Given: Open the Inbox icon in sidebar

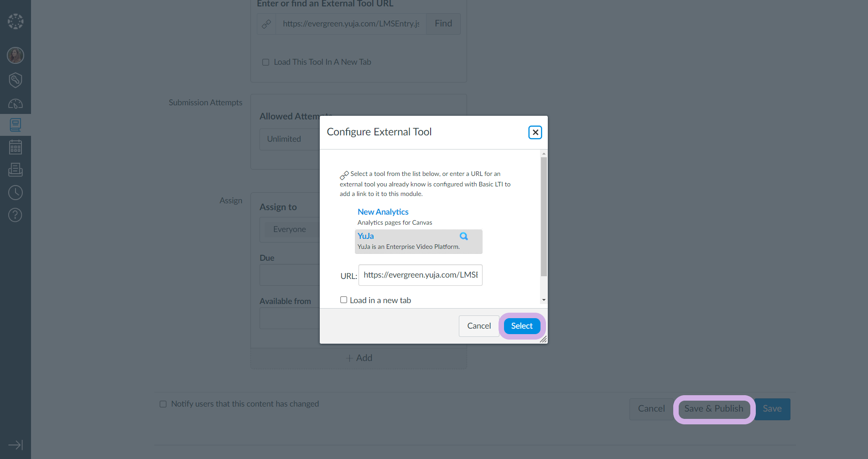Looking at the screenshot, I should [16, 170].
